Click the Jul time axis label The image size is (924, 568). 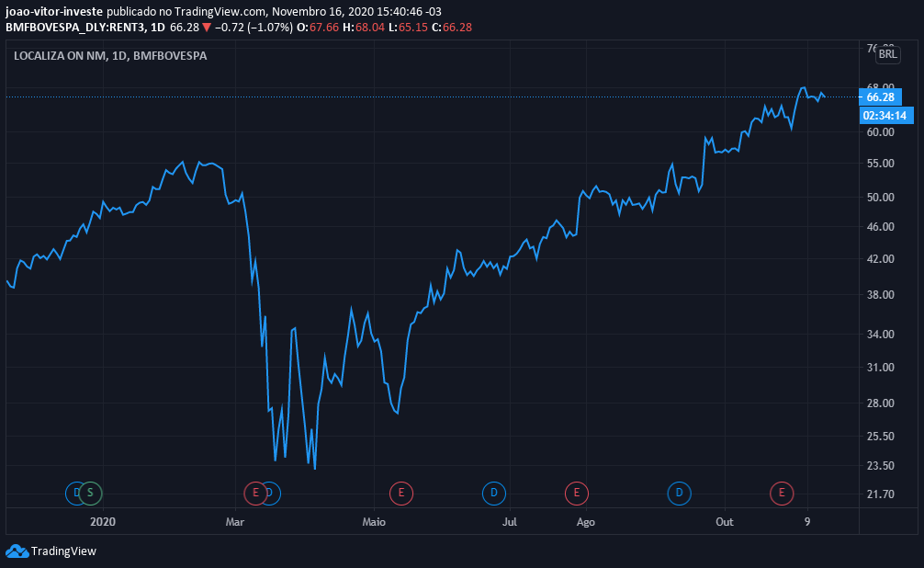(x=510, y=521)
